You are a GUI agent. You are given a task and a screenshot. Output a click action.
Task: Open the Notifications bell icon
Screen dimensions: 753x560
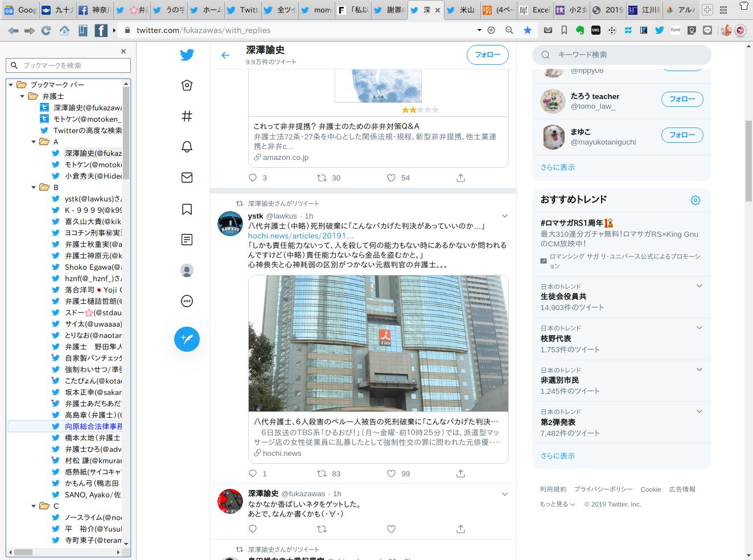click(x=187, y=147)
